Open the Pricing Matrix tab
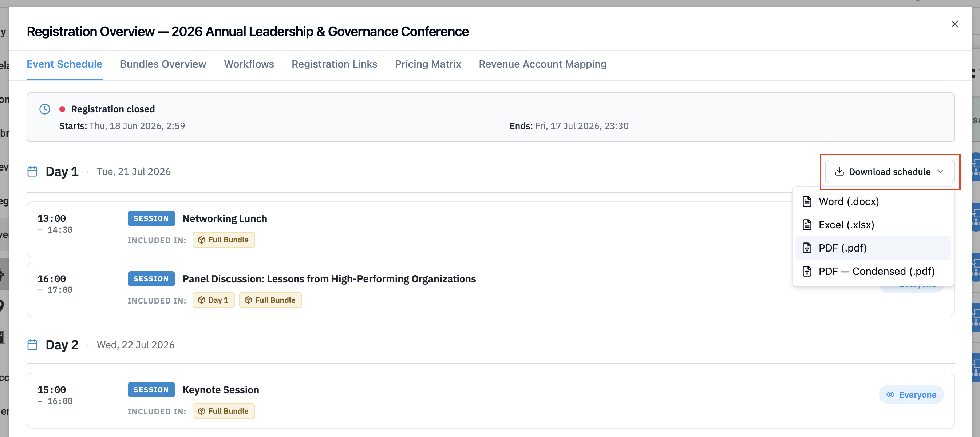 [428, 64]
